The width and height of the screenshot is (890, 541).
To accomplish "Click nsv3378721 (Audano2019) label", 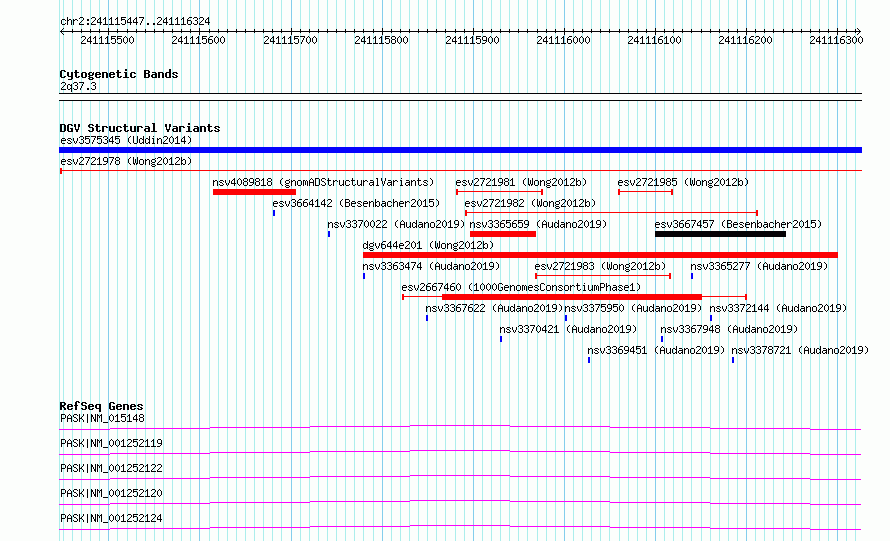I will tap(800, 350).
